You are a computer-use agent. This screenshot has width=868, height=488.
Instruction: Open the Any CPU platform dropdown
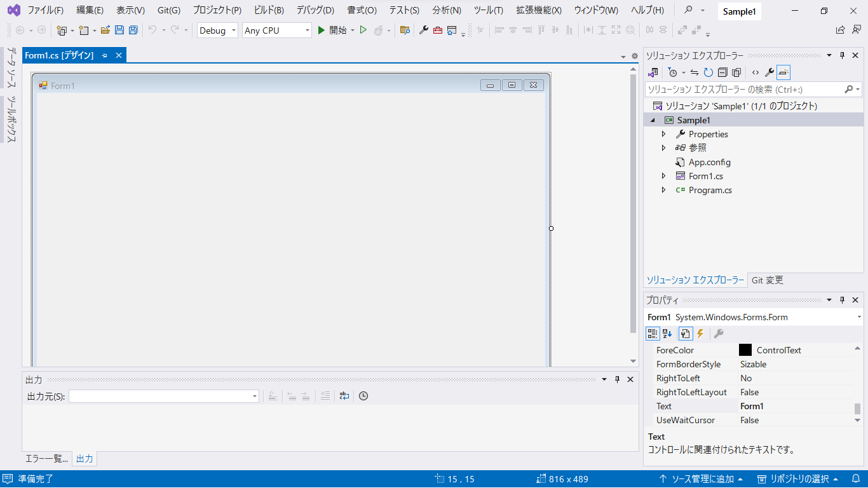[276, 30]
